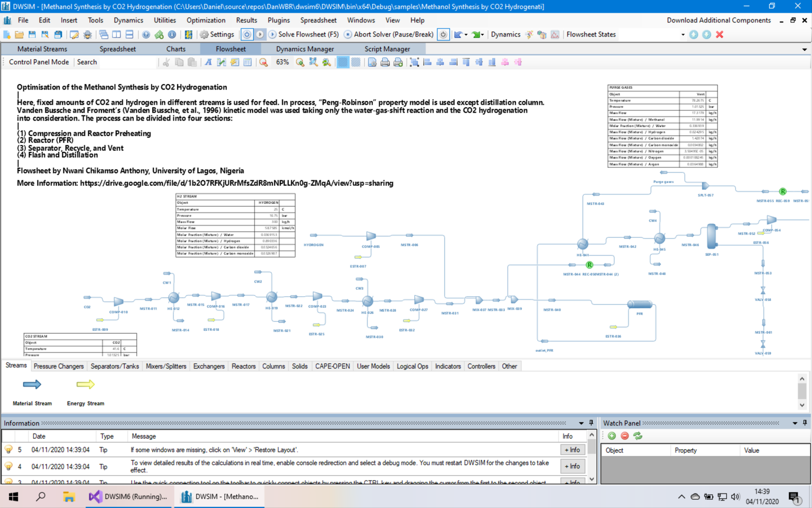
Task: Open the Dynamics menu
Action: (128, 20)
